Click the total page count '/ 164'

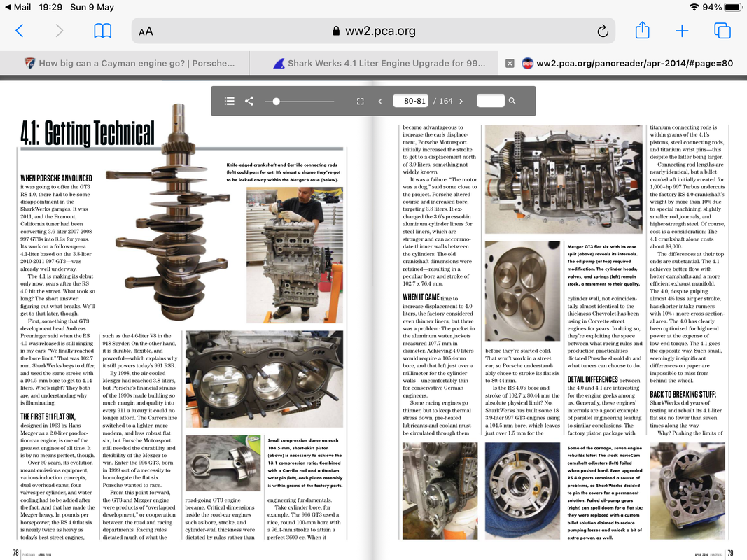443,101
